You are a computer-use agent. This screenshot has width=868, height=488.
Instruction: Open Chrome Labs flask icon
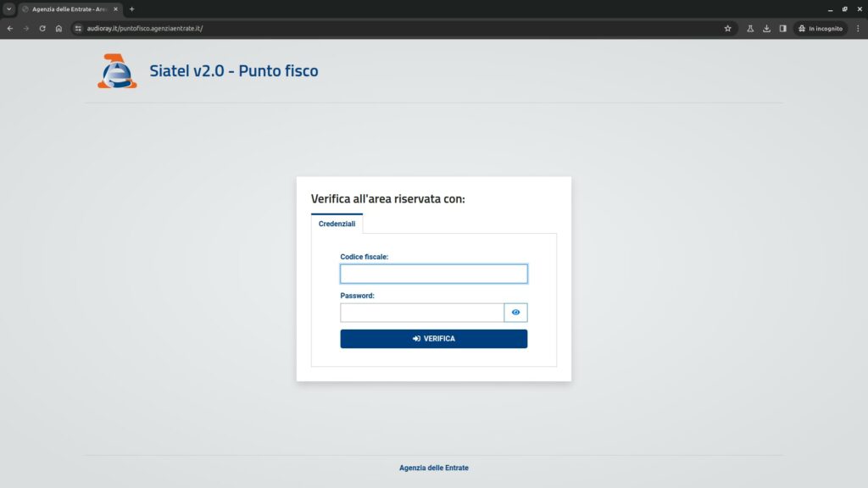750,28
